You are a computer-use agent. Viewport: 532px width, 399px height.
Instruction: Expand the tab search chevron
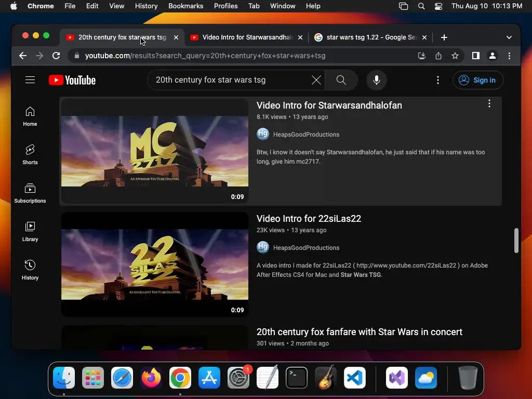(x=509, y=37)
